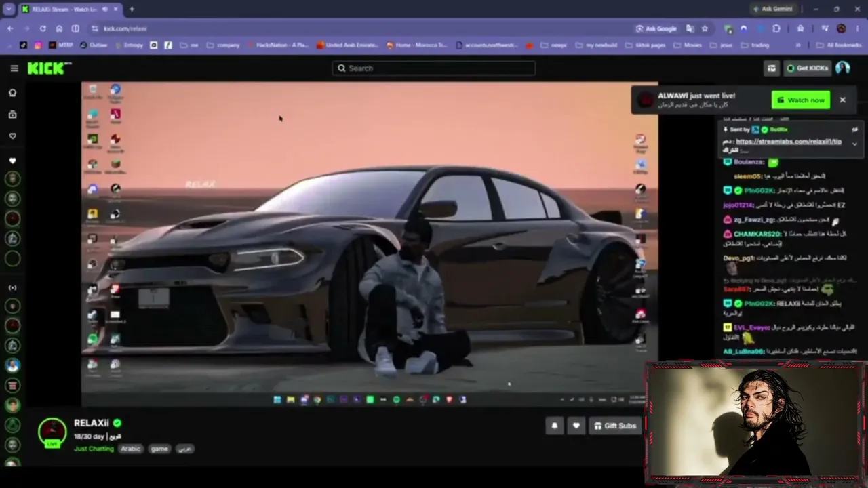Viewport: 868px width, 488px height.
Task: Open the Chrome three-dot menu
Action: [857, 28]
